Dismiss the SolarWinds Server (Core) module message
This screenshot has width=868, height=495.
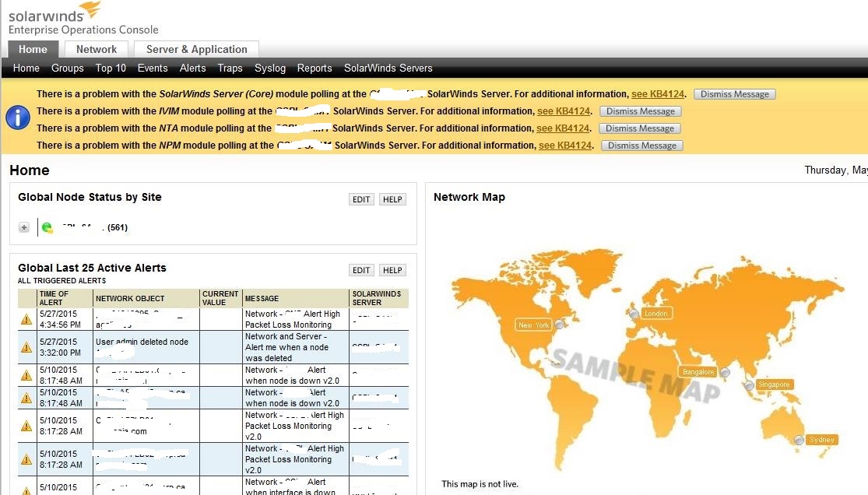click(x=735, y=94)
